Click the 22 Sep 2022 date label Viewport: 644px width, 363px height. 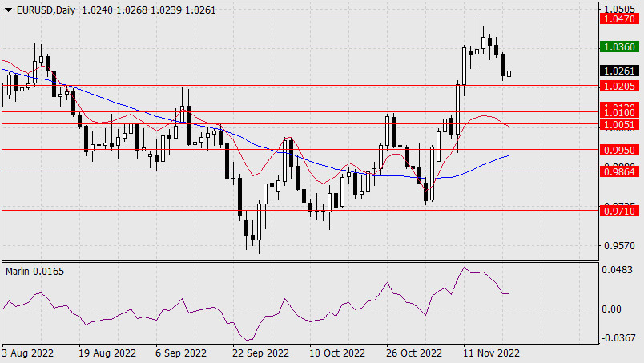click(x=261, y=353)
